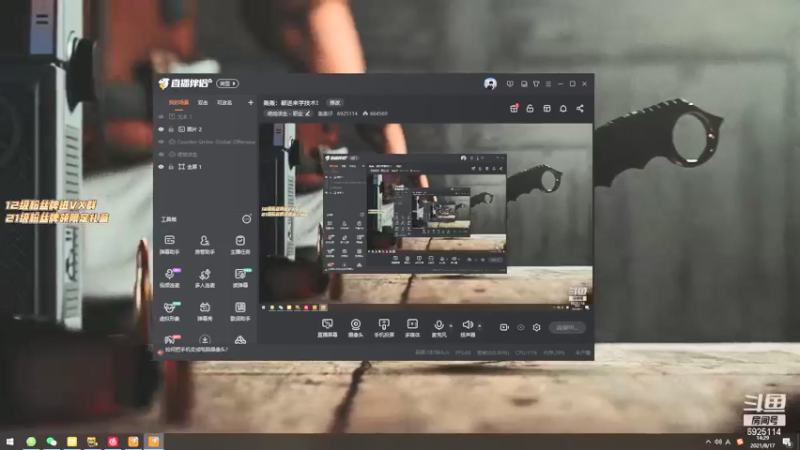Image resolution: width=800 pixels, height=450 pixels.
Task: Switch to the second scene tab
Action: [x=203, y=103]
